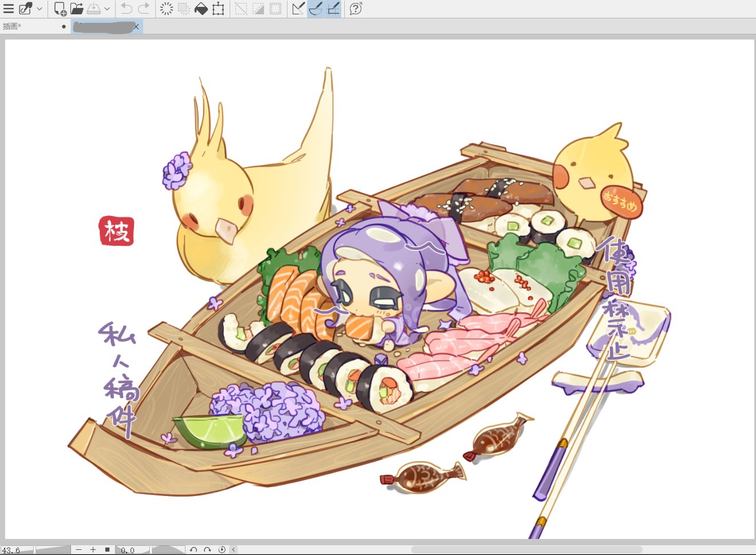Screen dimensions: 756x555
Task: Open Clip Studio launcher icon
Action: [26, 9]
